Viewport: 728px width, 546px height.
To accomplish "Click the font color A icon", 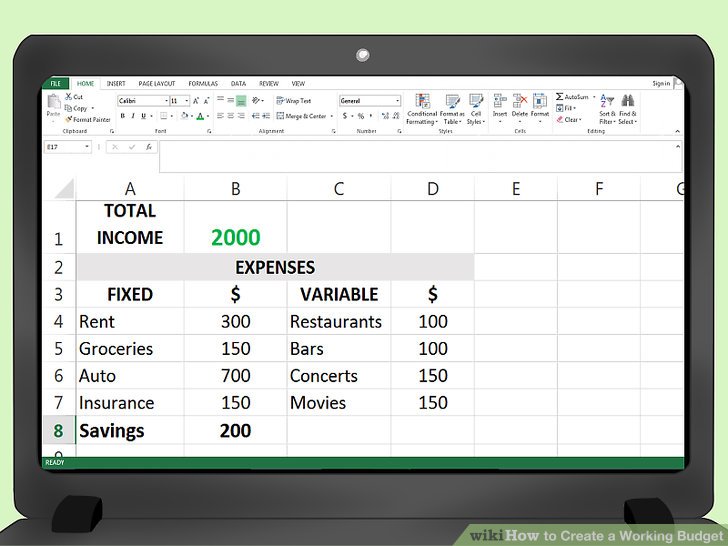I will pos(200,116).
